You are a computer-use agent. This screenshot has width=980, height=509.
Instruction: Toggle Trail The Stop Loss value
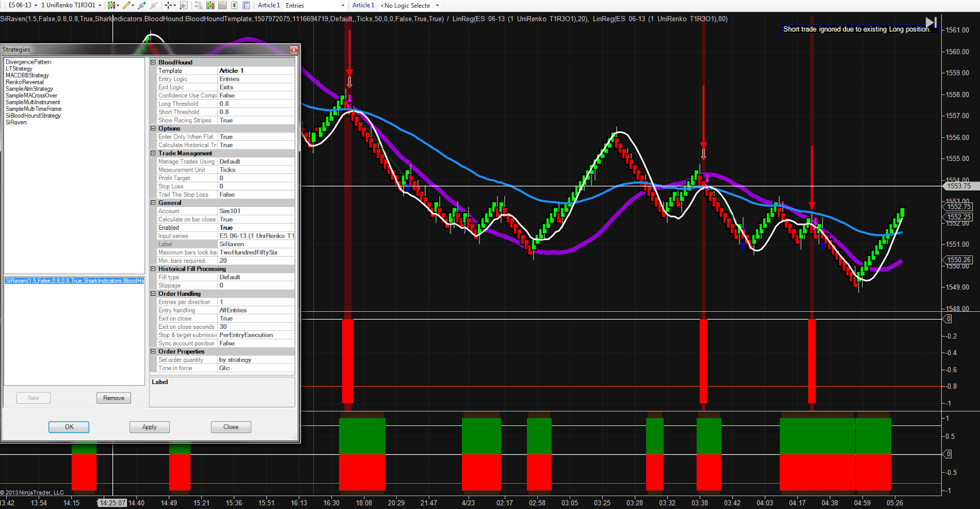[x=256, y=195]
